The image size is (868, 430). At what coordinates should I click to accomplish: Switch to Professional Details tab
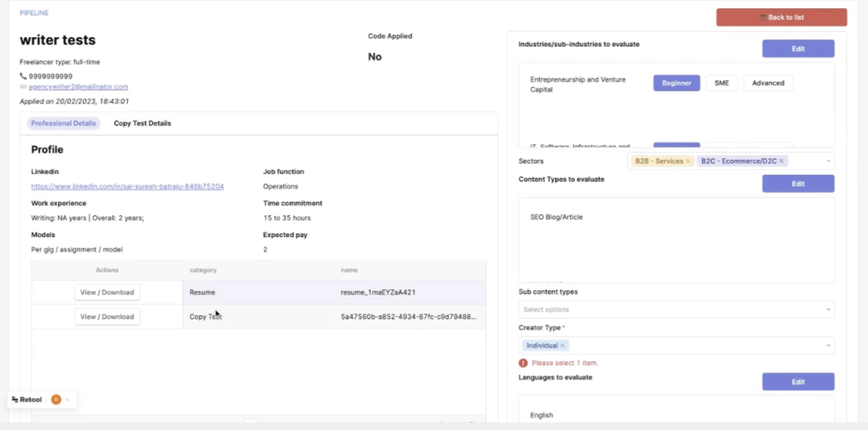(63, 123)
